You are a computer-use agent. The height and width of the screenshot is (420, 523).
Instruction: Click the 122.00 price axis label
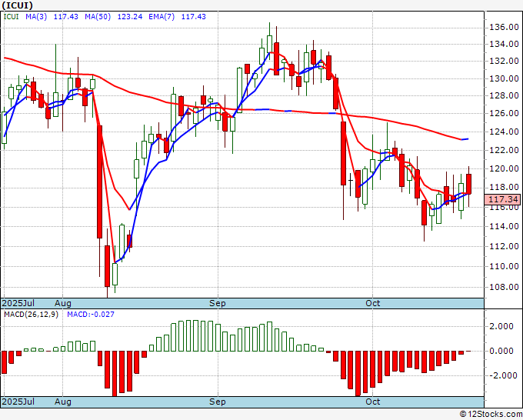[x=504, y=150]
